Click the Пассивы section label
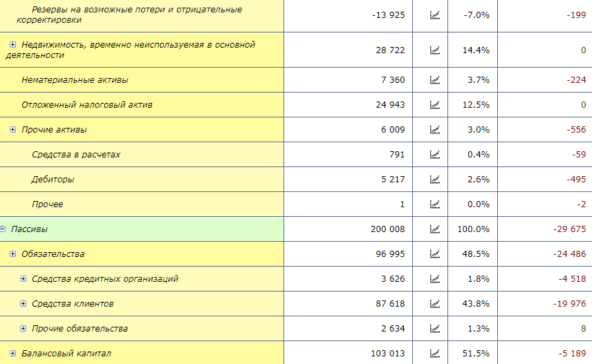This screenshot has width=592, height=364. 30,229
